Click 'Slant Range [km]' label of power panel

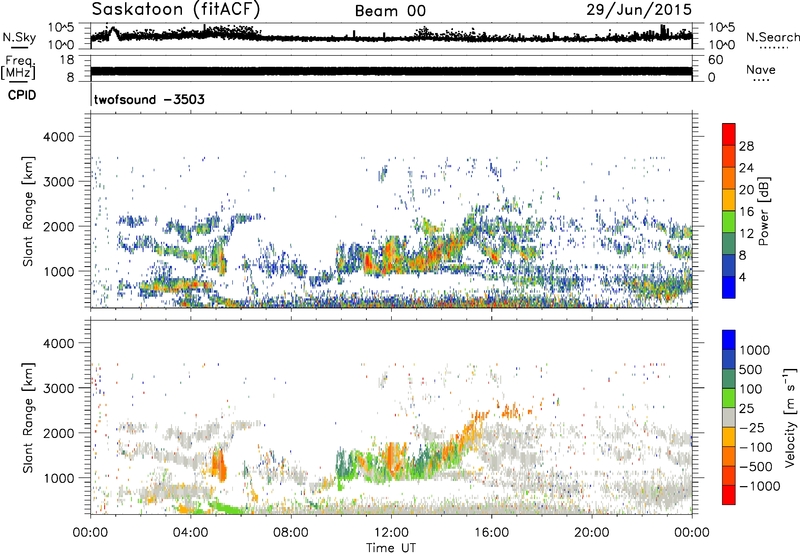28,211
